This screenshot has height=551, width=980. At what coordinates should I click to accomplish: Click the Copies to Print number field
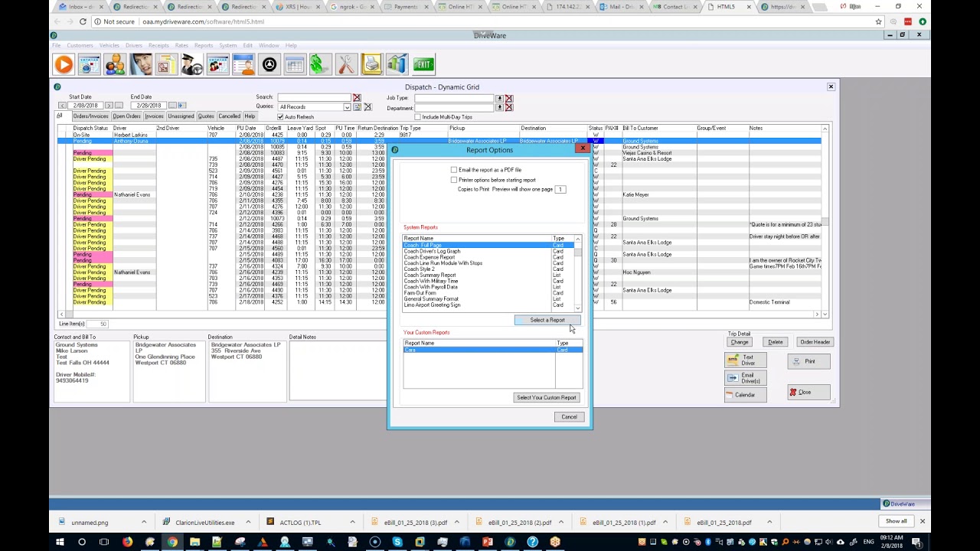tap(560, 189)
